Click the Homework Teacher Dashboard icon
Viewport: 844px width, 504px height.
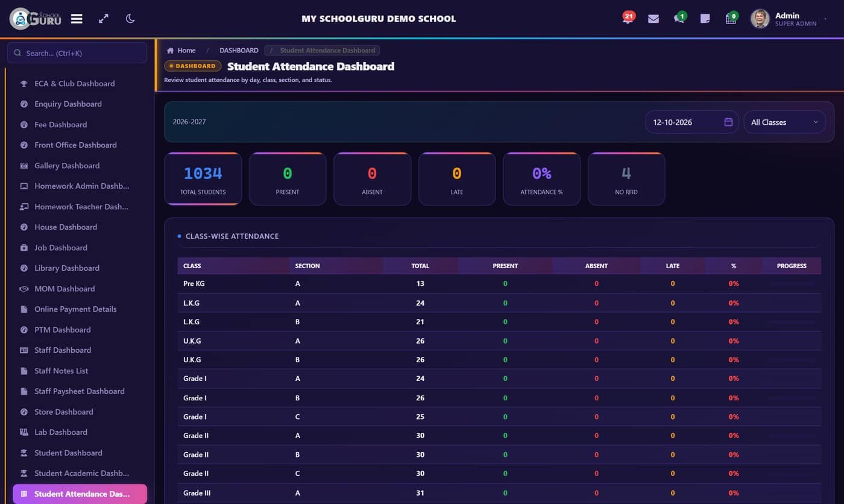(24, 207)
